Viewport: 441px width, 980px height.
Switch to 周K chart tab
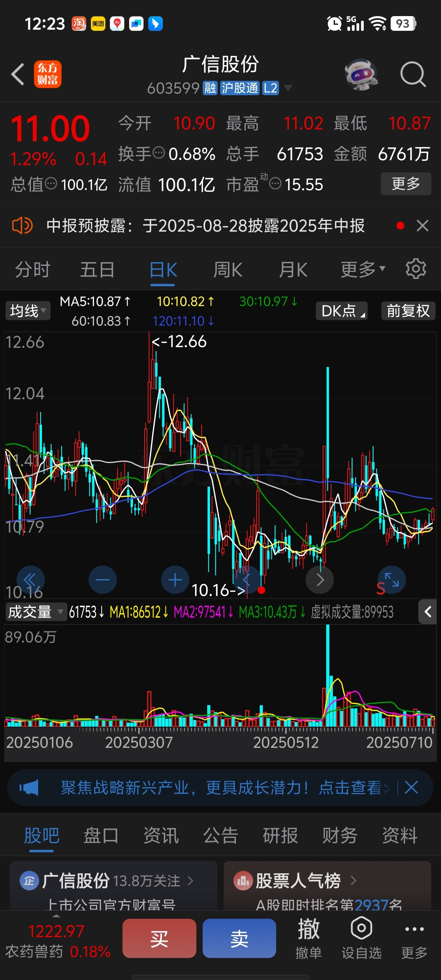pyautogui.click(x=227, y=270)
